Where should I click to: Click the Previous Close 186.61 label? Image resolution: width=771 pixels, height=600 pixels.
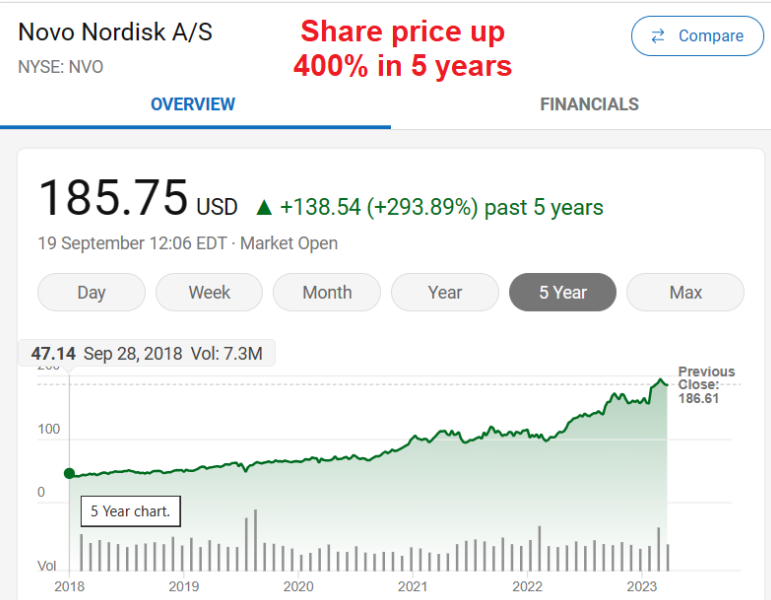tap(706, 385)
